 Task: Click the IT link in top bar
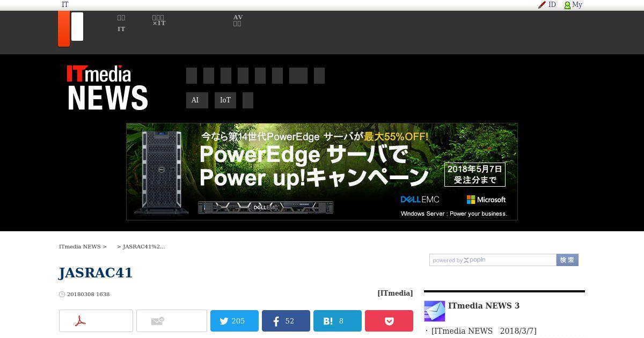coord(65,5)
